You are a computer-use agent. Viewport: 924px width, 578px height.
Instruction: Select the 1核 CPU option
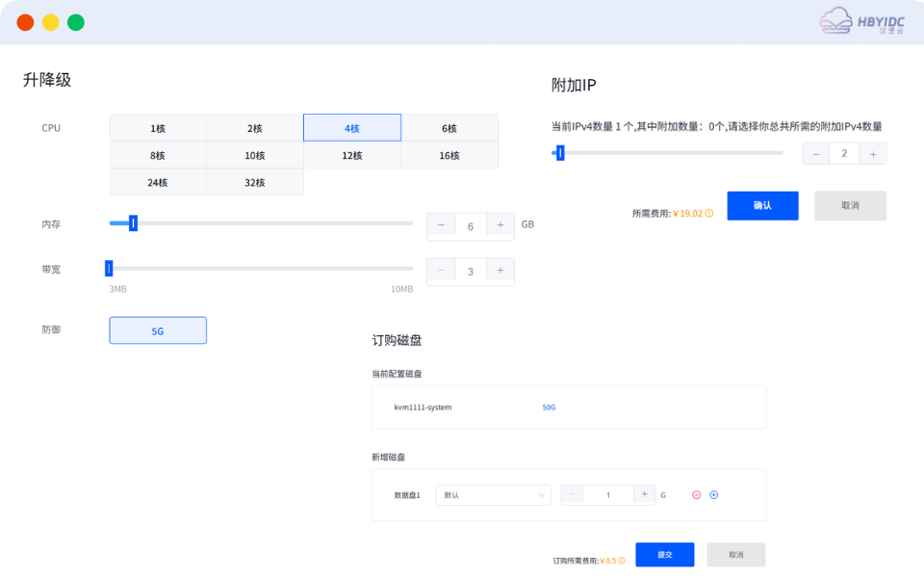click(x=158, y=128)
